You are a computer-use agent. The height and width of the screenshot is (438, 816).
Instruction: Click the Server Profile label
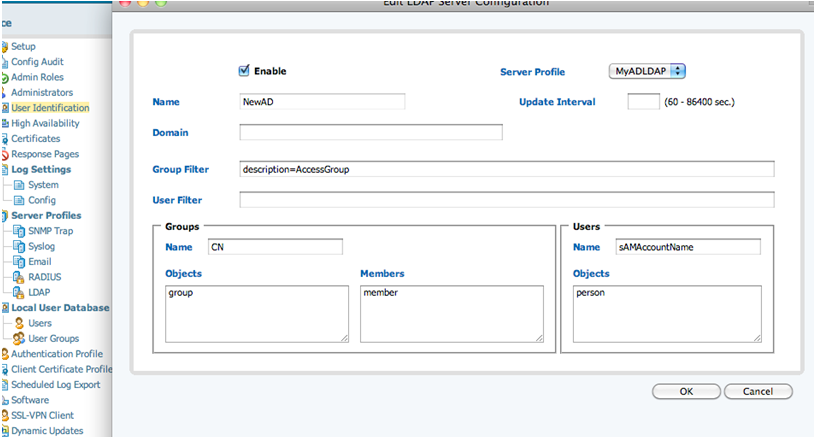click(x=532, y=72)
